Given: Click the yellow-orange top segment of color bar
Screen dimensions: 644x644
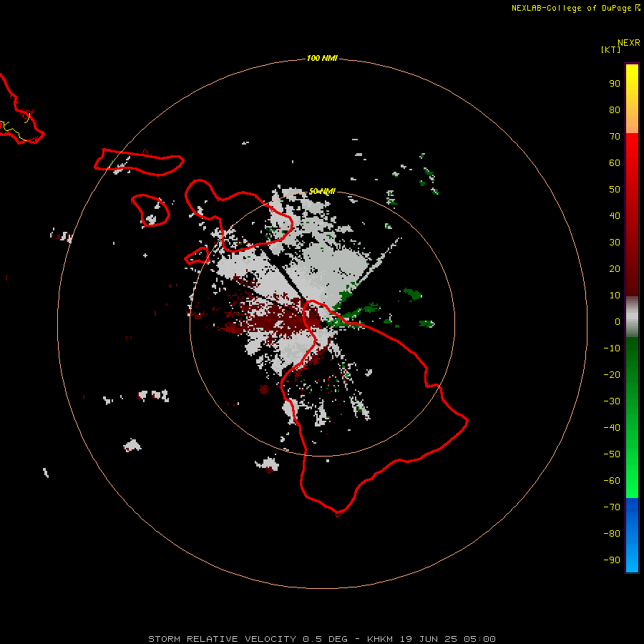Looking at the screenshot, I should [632, 99].
